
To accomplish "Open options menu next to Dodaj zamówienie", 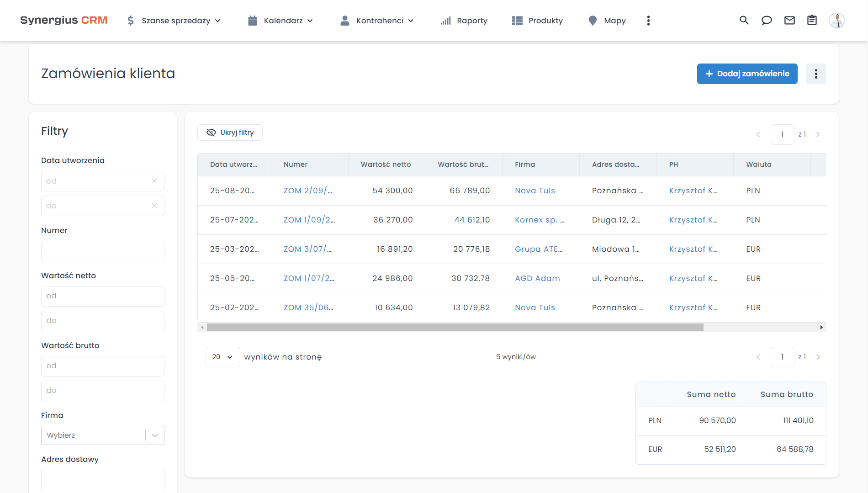I will pos(816,74).
